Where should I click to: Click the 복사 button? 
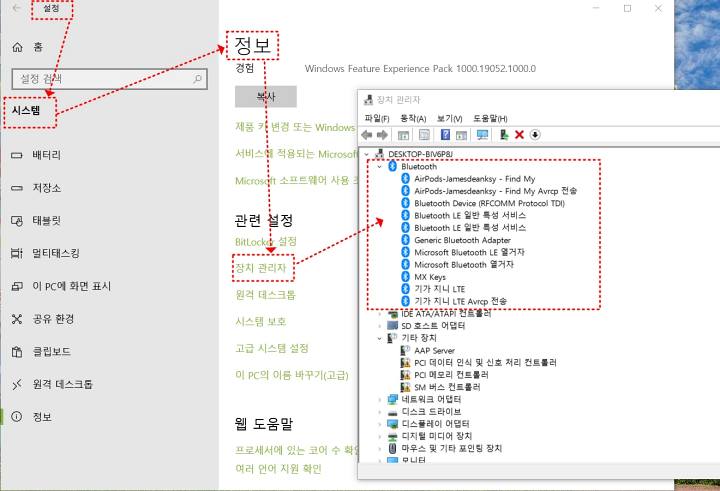click(x=266, y=96)
